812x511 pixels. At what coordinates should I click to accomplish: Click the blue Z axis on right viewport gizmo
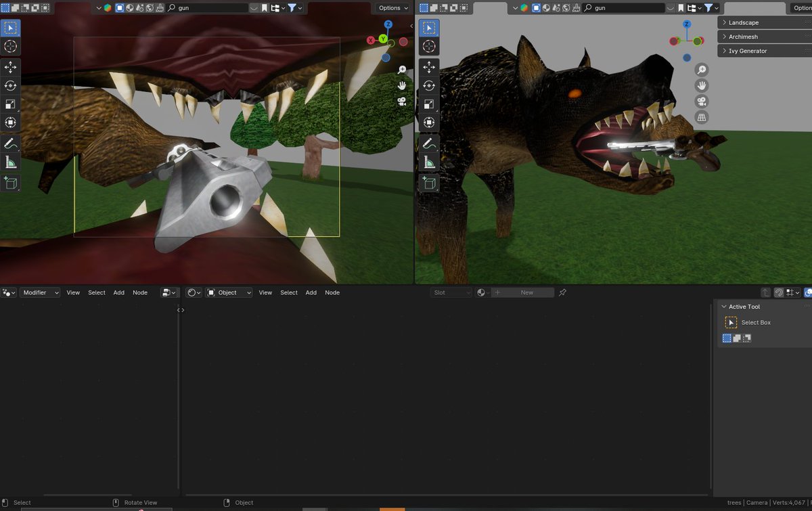click(x=687, y=24)
